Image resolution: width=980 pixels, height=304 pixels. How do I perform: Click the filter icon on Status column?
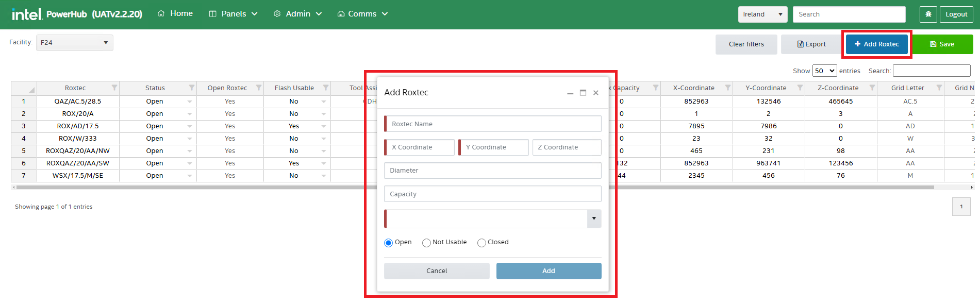point(192,88)
